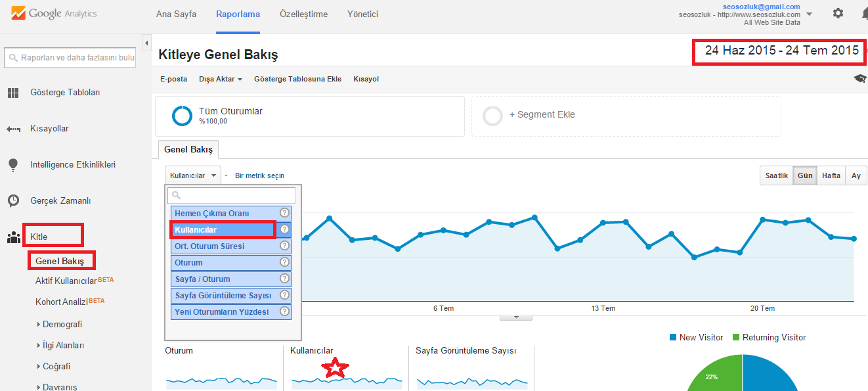Click the help icon beside Yeni Oturumların Yüzdesi
The height and width of the screenshot is (391, 868).
click(284, 311)
